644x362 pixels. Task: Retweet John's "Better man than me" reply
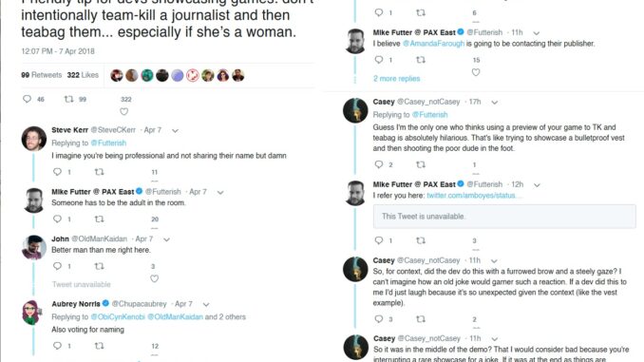tap(99, 266)
